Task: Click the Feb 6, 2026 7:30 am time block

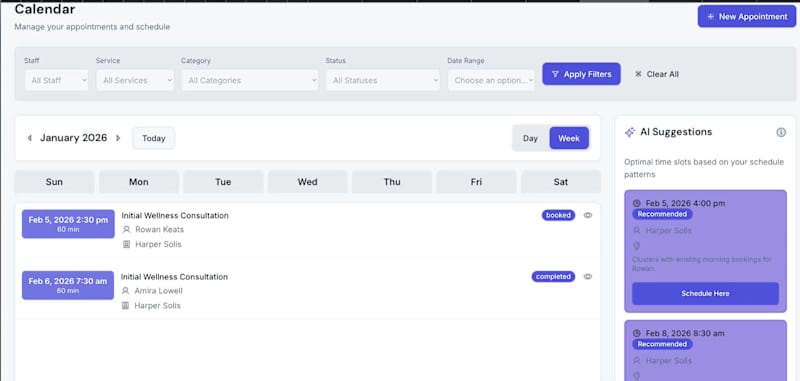Action: pyautogui.click(x=68, y=285)
